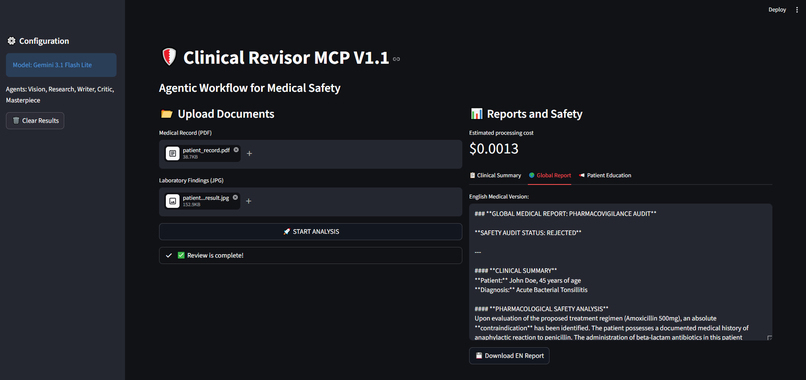Click the Agents: Vision, Research, Writer list text
Image resolution: width=806 pixels, height=380 pixels.
tap(60, 95)
